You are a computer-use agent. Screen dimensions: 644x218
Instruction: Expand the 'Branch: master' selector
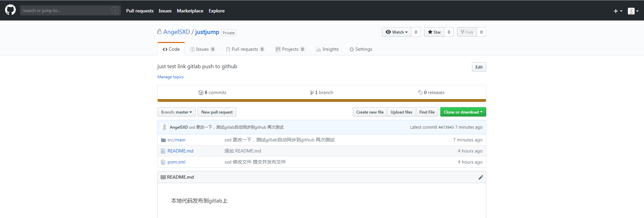coord(177,112)
